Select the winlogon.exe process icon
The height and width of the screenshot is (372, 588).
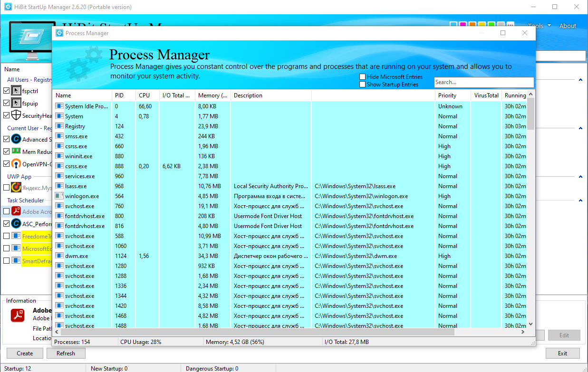coord(59,196)
